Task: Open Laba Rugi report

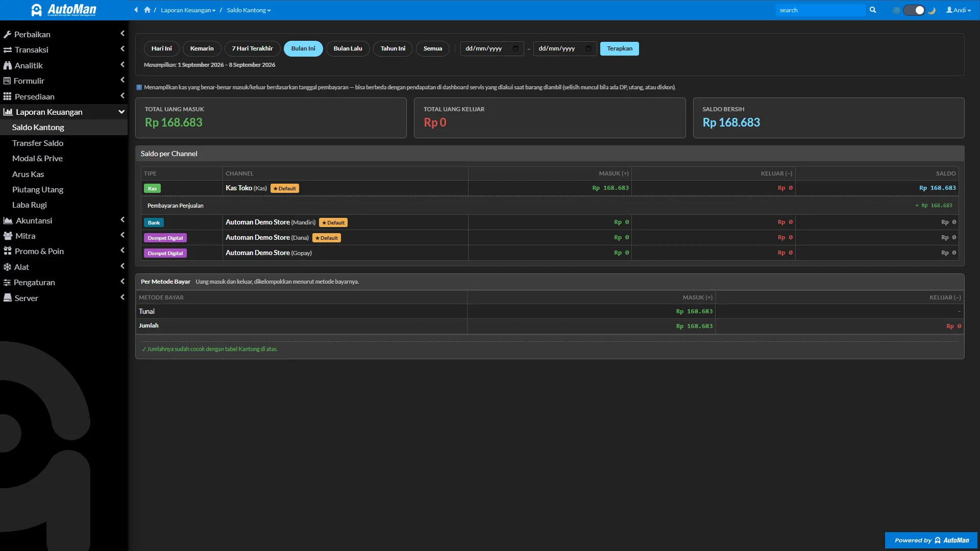Action: (64, 205)
